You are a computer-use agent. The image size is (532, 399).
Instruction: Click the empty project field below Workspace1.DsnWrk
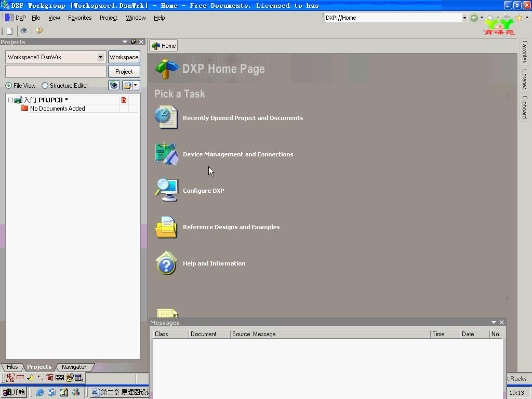click(56, 72)
